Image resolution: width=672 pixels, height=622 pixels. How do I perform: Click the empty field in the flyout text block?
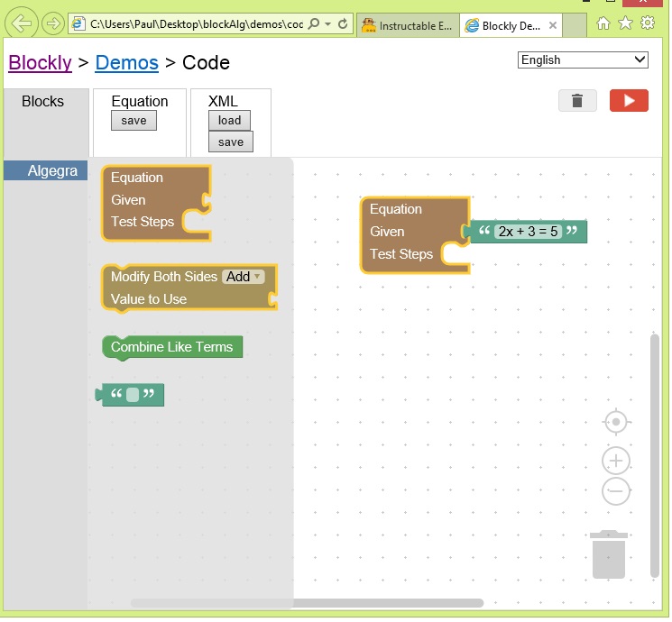tap(133, 397)
